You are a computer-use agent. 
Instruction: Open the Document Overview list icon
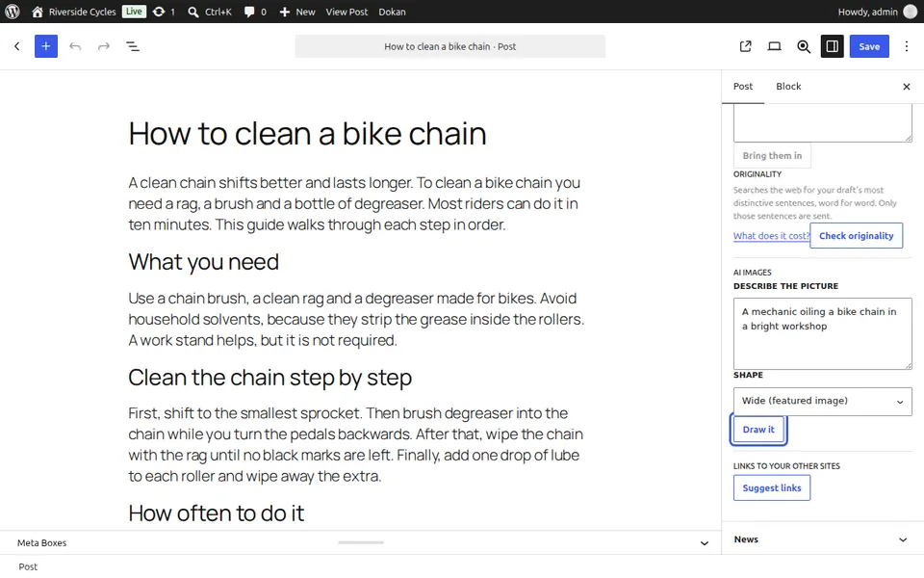coord(133,46)
